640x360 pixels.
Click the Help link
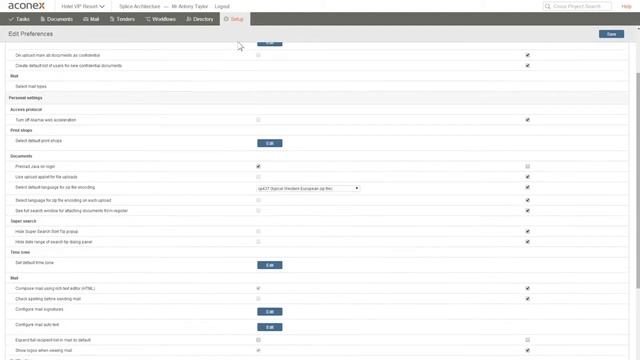click(x=626, y=7)
